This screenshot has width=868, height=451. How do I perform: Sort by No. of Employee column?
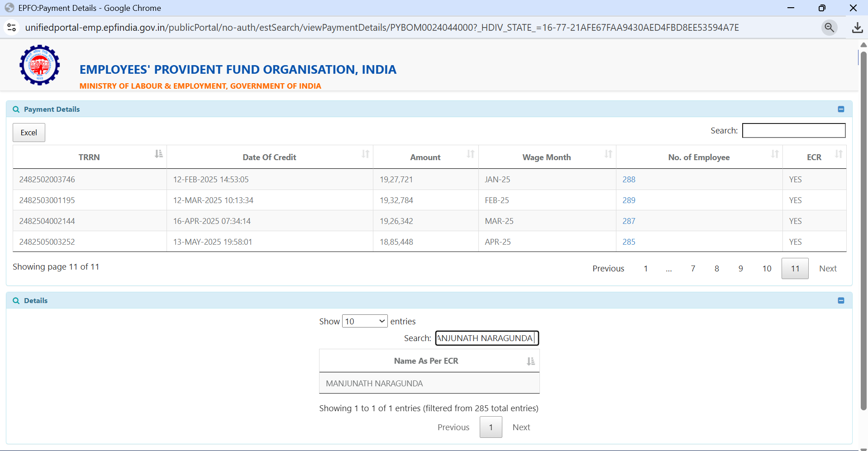(x=774, y=154)
